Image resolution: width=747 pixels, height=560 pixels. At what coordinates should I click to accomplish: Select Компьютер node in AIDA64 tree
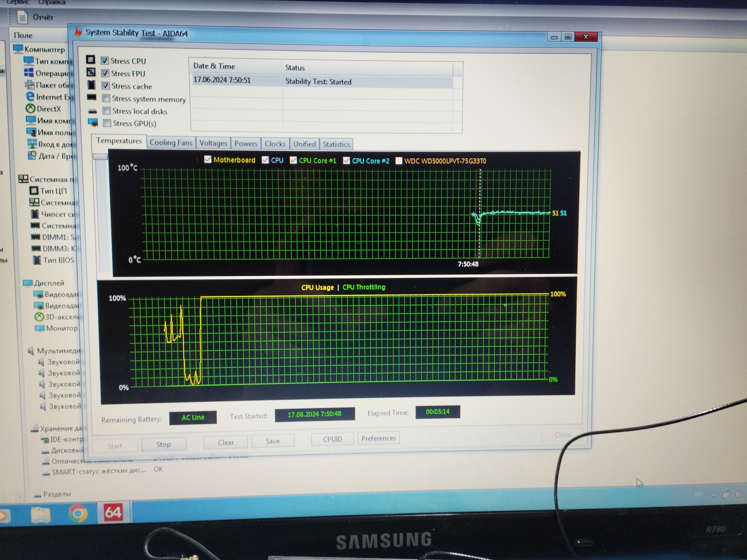(44, 49)
